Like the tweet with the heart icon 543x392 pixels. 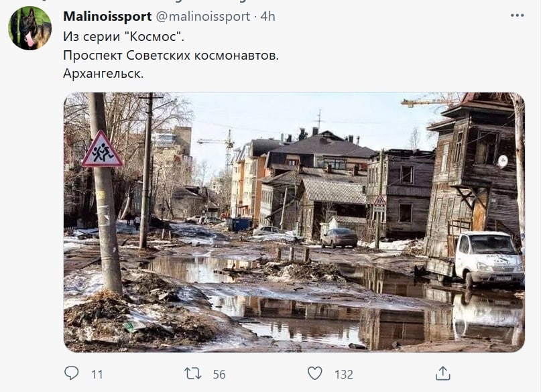315,373
